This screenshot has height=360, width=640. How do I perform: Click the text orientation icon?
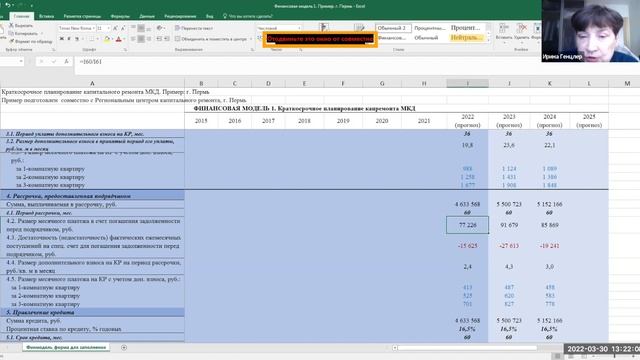click(160, 28)
